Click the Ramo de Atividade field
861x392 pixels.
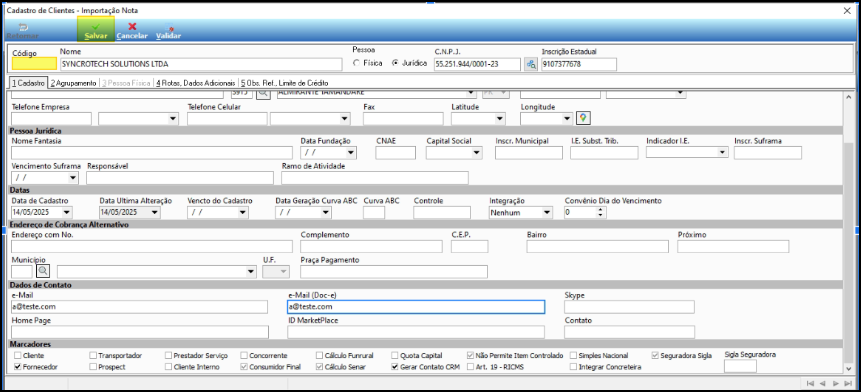click(375, 178)
